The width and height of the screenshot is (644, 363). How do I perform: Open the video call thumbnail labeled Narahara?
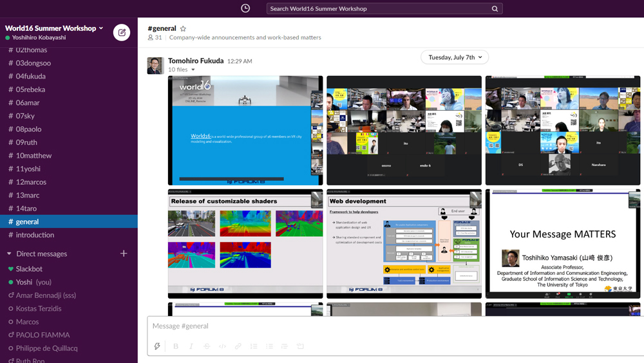563,131
